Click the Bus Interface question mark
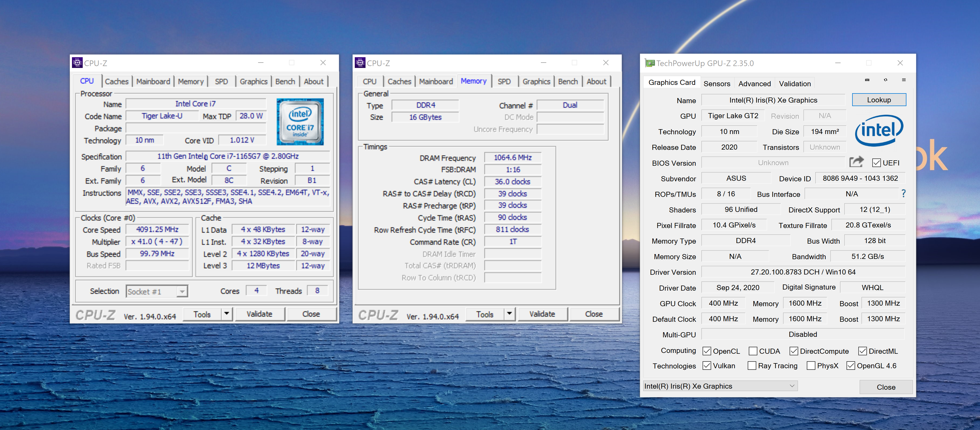Image resolution: width=980 pixels, height=430 pixels. point(903,194)
